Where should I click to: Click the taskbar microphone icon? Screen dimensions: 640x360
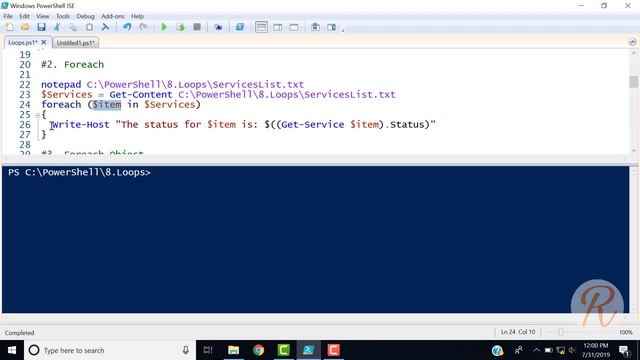[185, 350]
